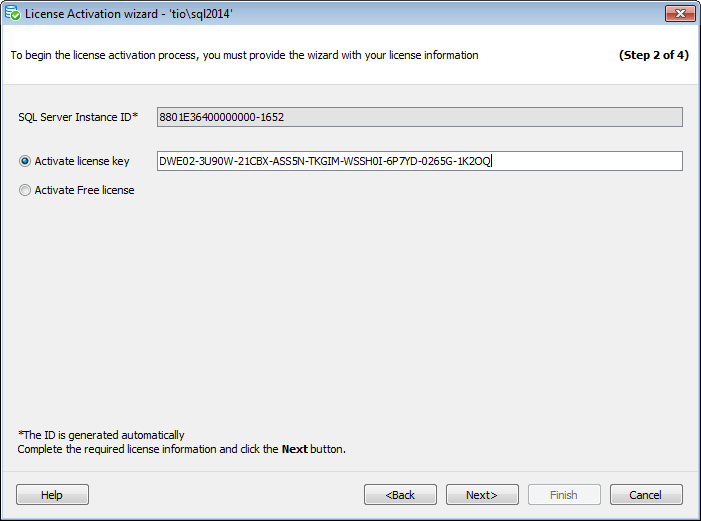The width and height of the screenshot is (701, 521).
Task: Click the "*The ID is generated automatically" note
Action: pos(101,435)
